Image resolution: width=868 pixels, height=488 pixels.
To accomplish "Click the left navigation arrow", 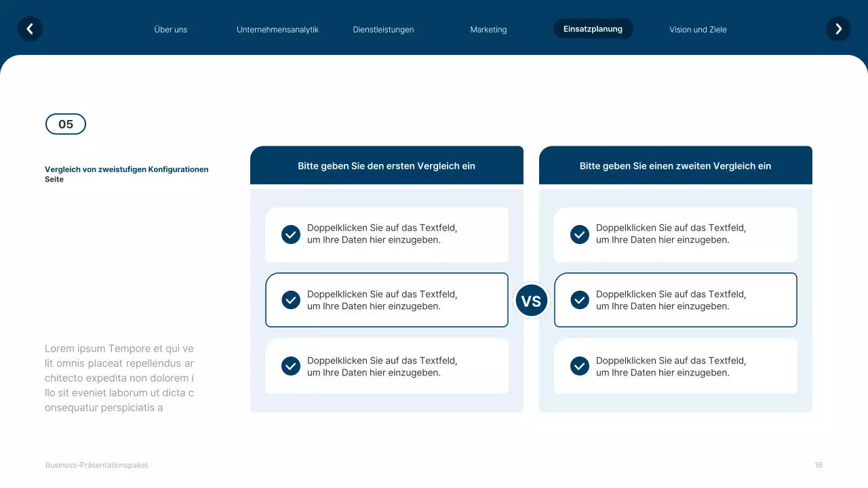I will point(30,28).
